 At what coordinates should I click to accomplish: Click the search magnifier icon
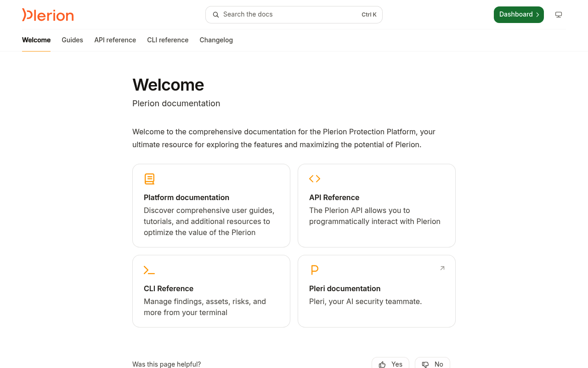point(216,15)
